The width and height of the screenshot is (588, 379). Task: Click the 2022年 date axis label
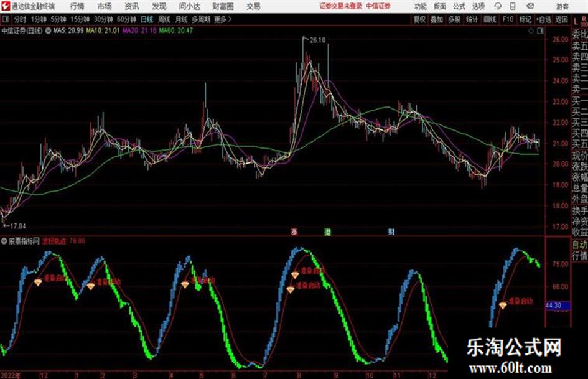[11, 375]
